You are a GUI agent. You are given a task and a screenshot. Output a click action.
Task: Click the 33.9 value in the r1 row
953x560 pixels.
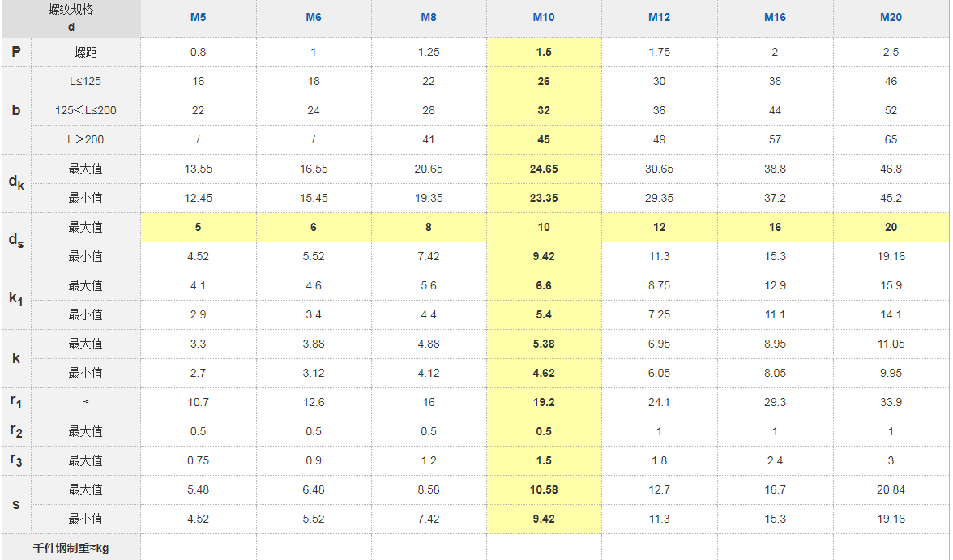point(891,402)
